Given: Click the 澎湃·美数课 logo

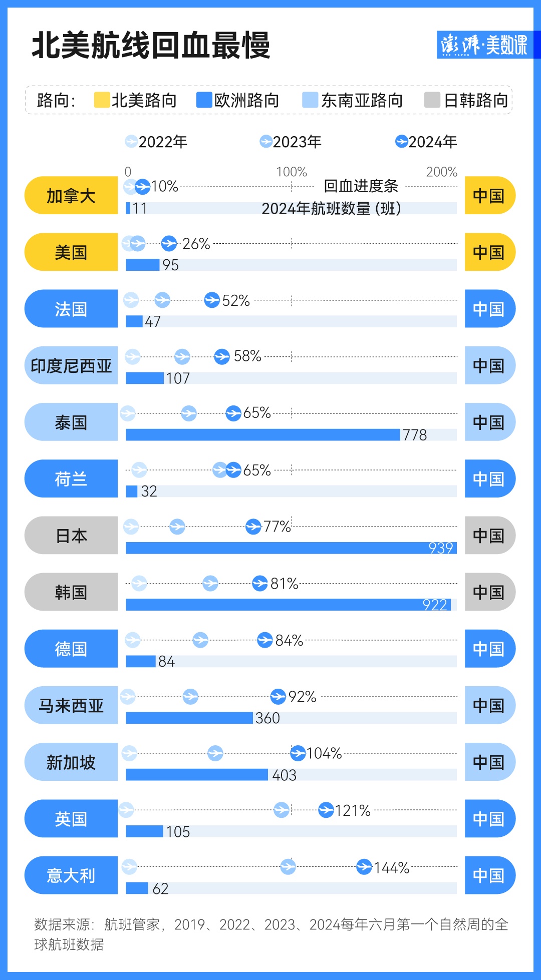Looking at the screenshot, I should click(x=484, y=45).
